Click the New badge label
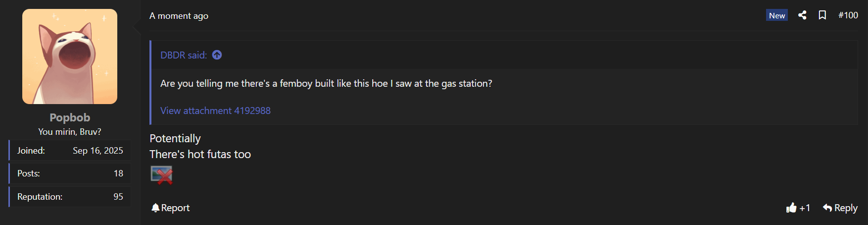 click(776, 15)
